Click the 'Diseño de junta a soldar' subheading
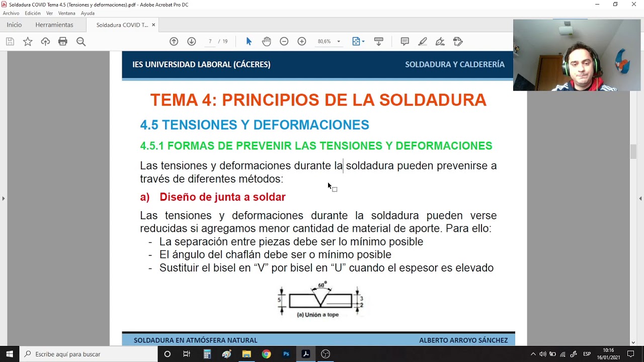 click(222, 197)
